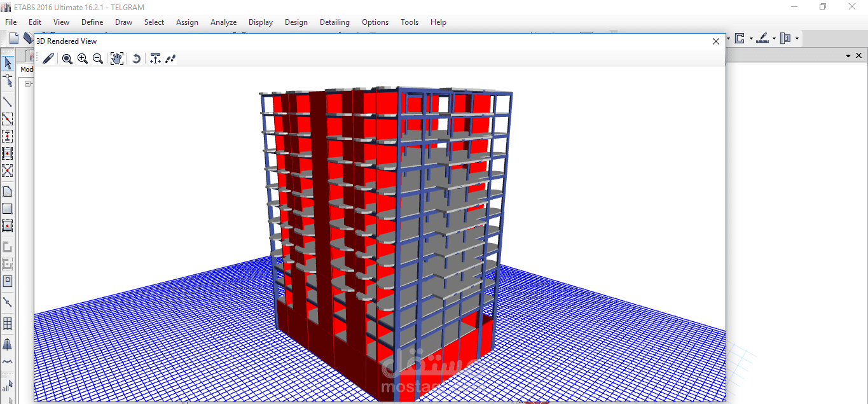Open dropdown arrow beside pen ruler icon

774,39
